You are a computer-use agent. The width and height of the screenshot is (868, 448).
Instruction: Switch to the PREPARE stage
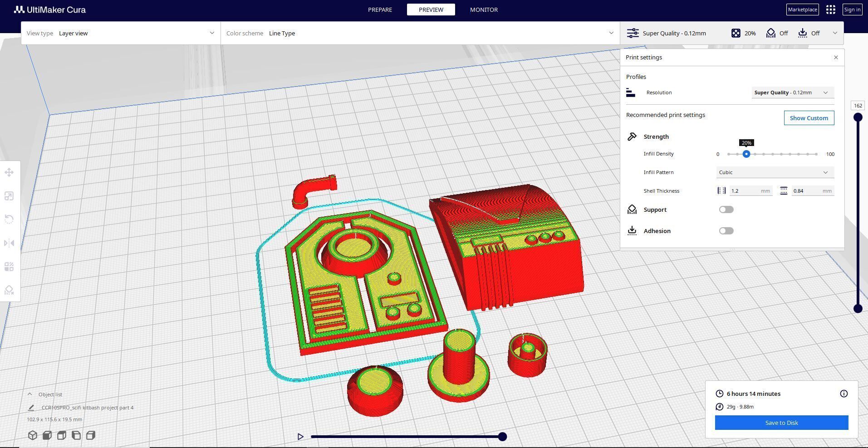(x=380, y=10)
